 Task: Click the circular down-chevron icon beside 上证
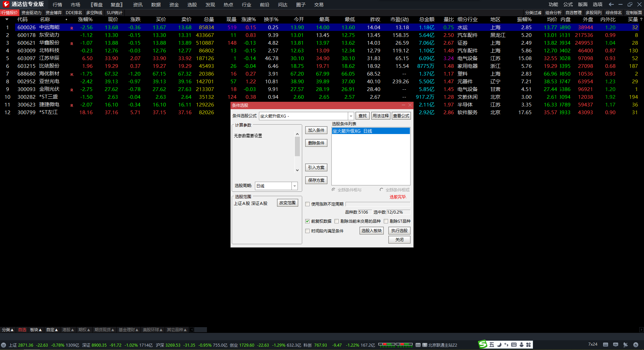[x=4, y=345]
